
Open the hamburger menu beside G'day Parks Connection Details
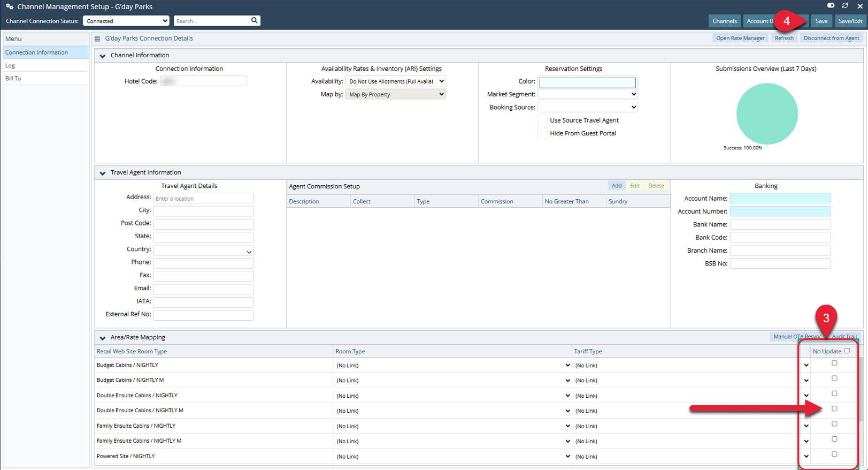[x=97, y=39]
